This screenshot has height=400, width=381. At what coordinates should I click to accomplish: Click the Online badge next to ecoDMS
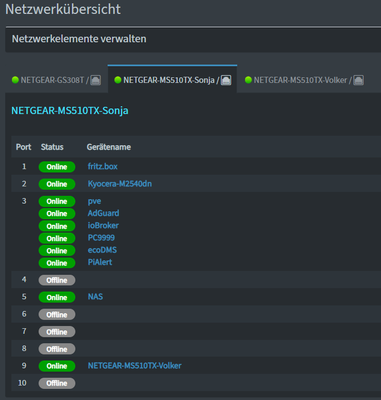click(57, 251)
